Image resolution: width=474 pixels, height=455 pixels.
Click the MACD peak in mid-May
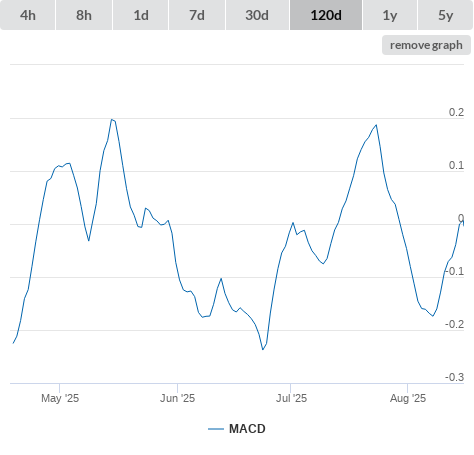coord(112,119)
